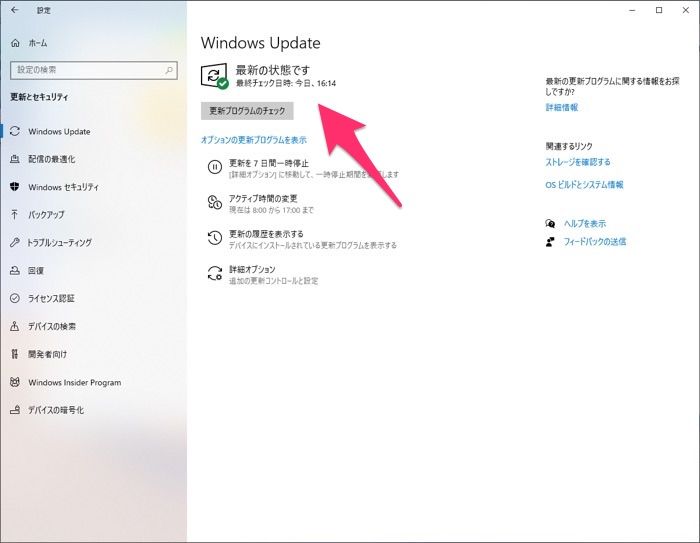This screenshot has height=543, width=700.
Task: Click the Windows セキュリティ shield icon
Action: coord(15,187)
